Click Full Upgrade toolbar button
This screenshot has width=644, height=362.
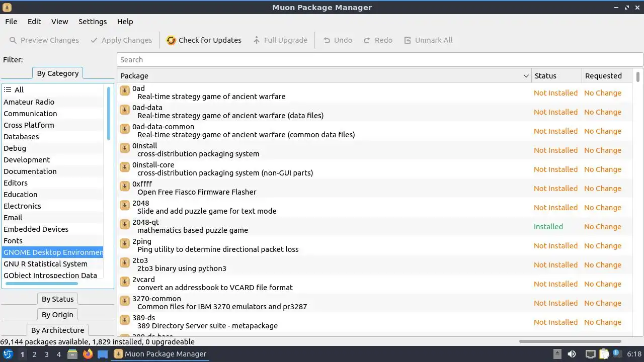click(x=280, y=40)
